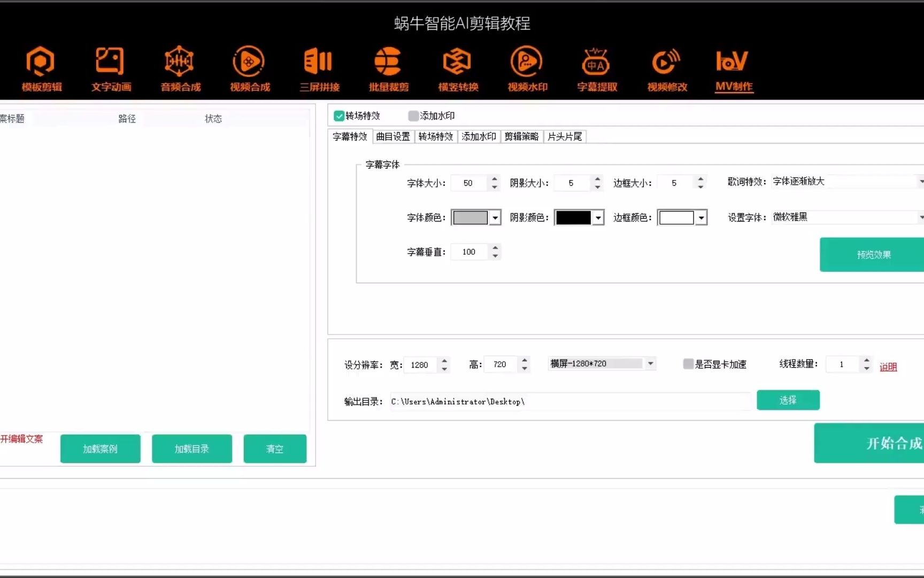Open the 横屏-1280*720 resolution preset dropdown
Screen dimensions: 924x578
(x=602, y=363)
